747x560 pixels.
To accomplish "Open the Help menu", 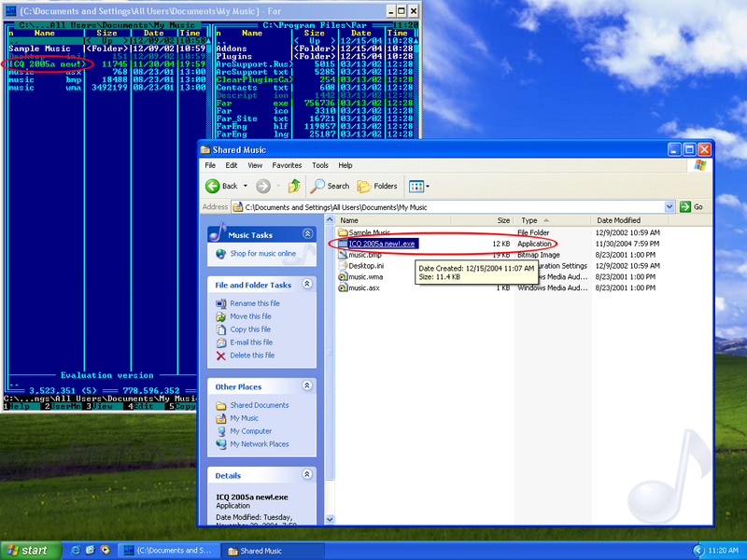I will click(345, 165).
